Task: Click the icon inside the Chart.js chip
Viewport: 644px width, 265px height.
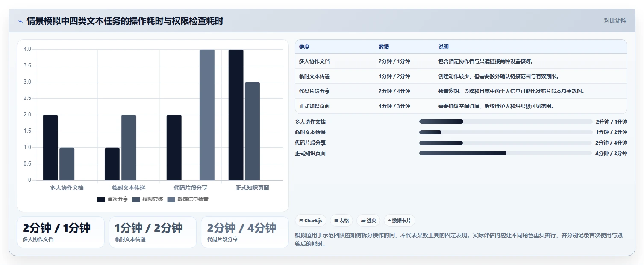Action: click(301, 221)
